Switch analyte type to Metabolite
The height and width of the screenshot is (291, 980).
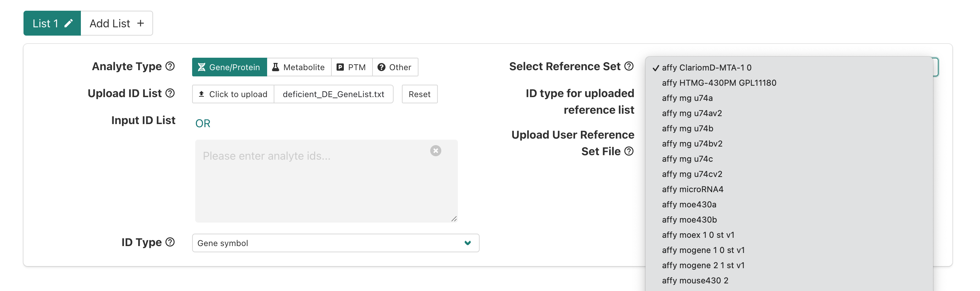299,67
